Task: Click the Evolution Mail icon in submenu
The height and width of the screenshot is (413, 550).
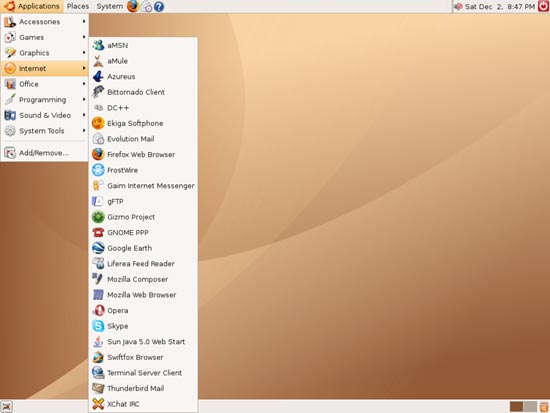Action: pos(98,139)
